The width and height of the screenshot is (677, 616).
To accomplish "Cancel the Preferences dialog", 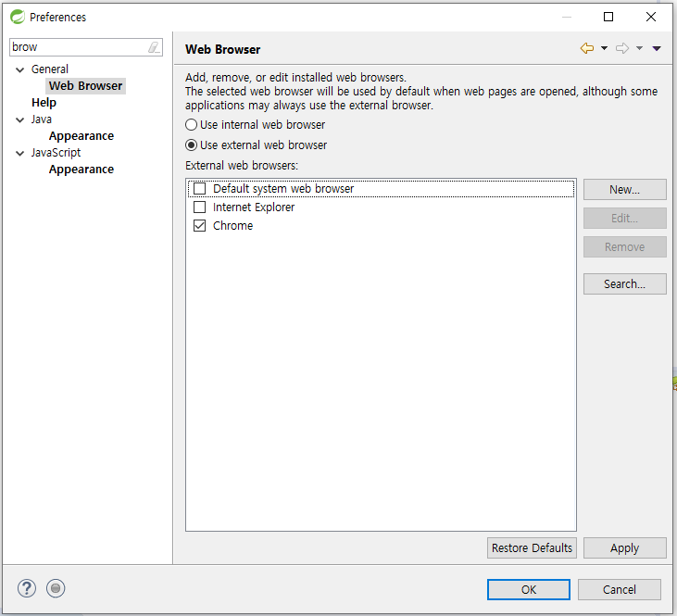I will point(620,590).
